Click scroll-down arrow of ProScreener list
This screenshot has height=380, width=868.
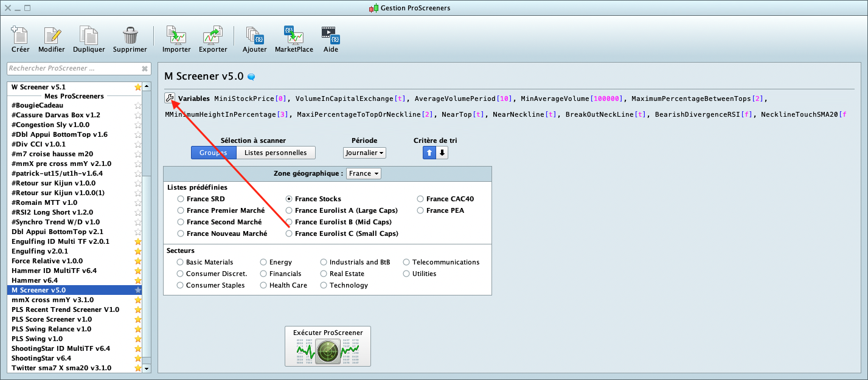click(x=146, y=368)
